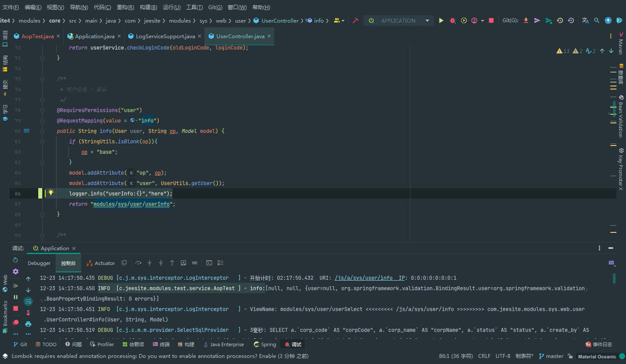
Task: View breakpoints red circles icon
Action: pos(16,322)
